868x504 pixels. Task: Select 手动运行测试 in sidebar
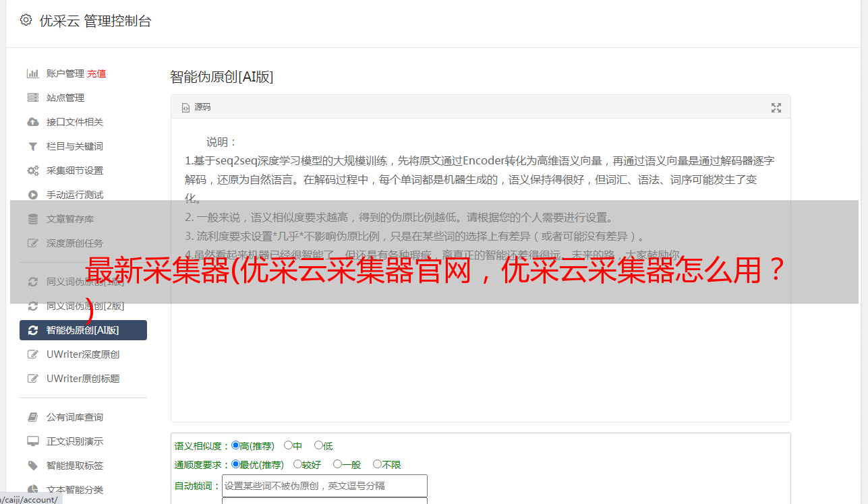click(x=75, y=195)
